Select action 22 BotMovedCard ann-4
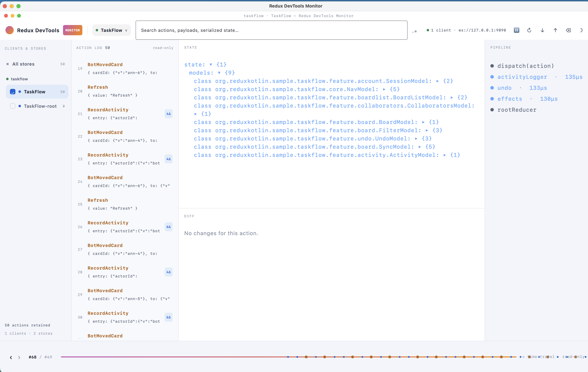588x372 pixels. (x=125, y=136)
